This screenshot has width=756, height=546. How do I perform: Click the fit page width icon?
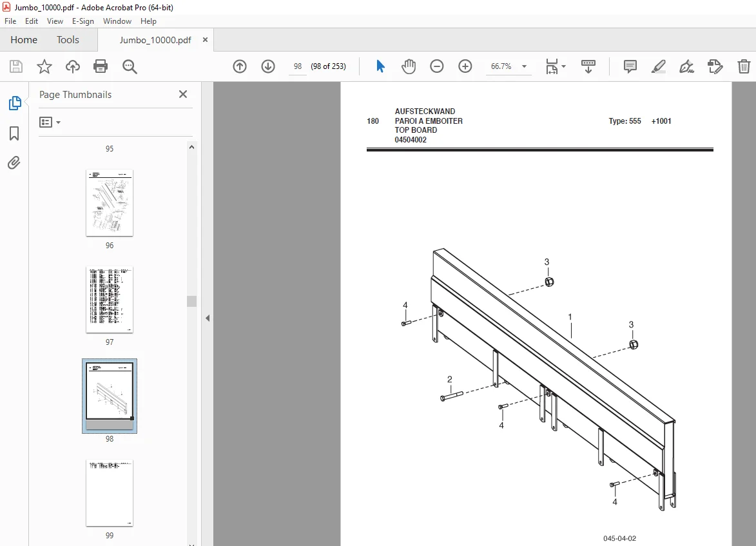[x=552, y=66]
